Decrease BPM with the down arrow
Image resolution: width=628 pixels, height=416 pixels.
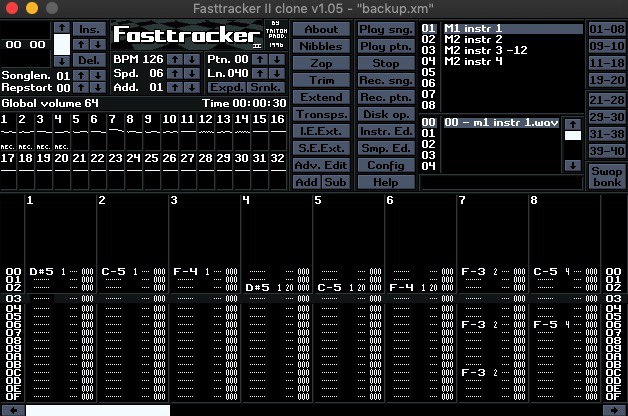[x=192, y=60]
